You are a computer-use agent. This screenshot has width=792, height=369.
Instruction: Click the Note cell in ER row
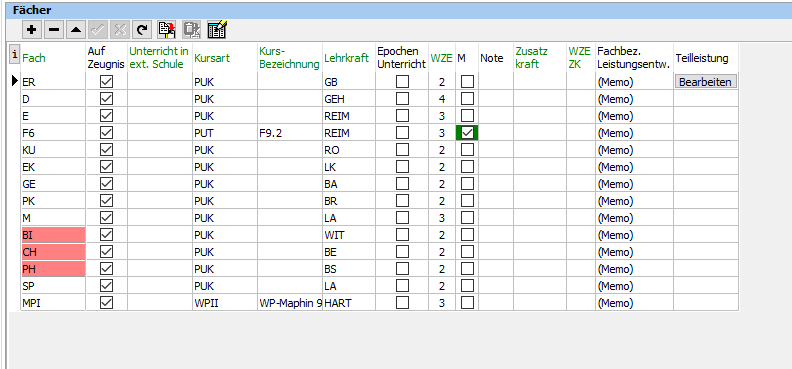tap(496, 82)
